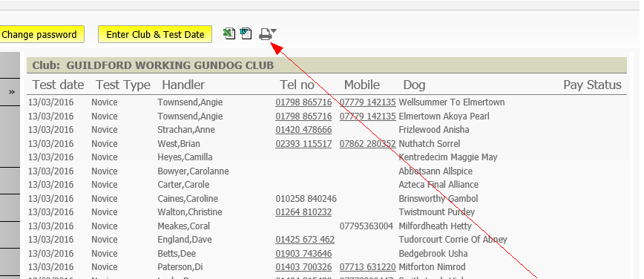Viewport: 644px width, 279px height.
Task: Select handler Carter,Carole
Action: [x=183, y=185]
